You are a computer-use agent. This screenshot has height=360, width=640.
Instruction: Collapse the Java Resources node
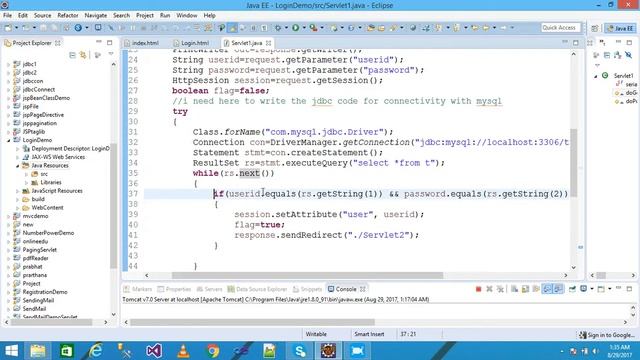click(x=18, y=165)
